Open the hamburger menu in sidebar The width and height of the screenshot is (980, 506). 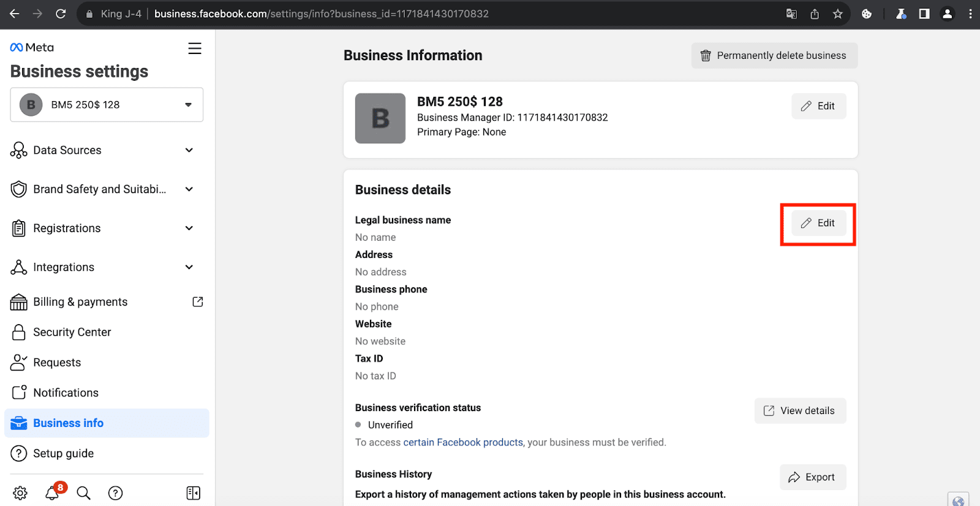coord(195,48)
